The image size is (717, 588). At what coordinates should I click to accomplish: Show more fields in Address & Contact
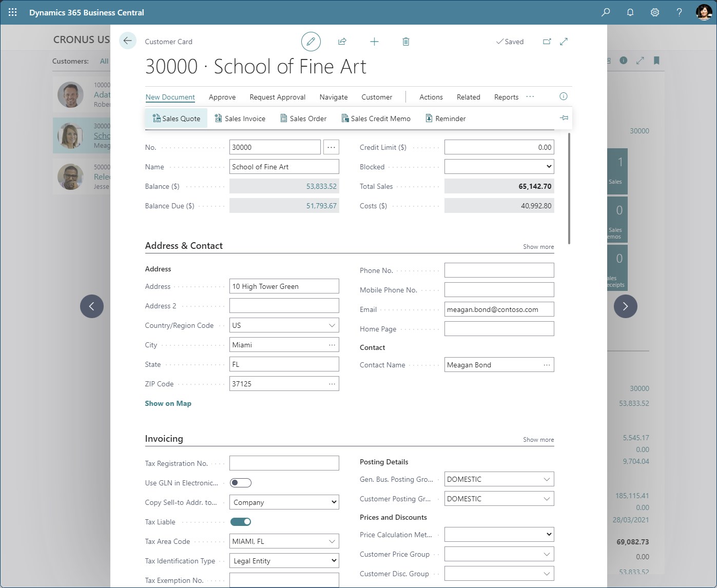click(x=538, y=246)
